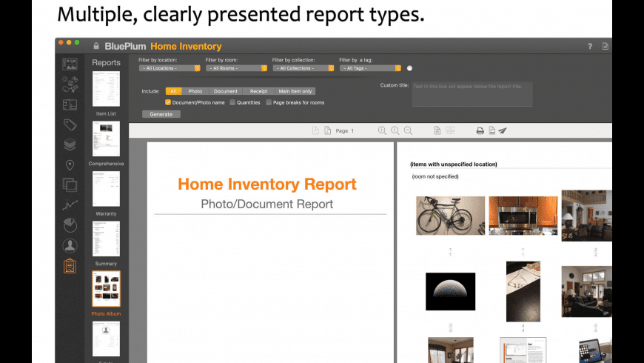
Task: Open the dashboard sidebar icon
Action: pyautogui.click(x=70, y=64)
